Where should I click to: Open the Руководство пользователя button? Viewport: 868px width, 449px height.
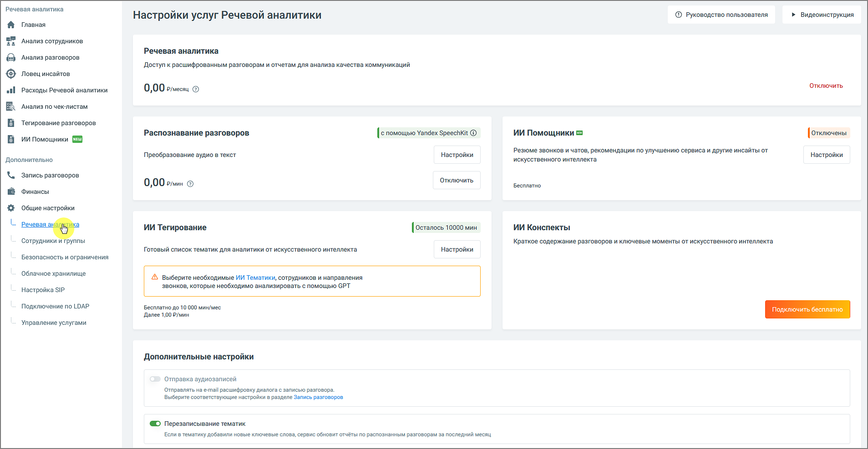point(721,15)
